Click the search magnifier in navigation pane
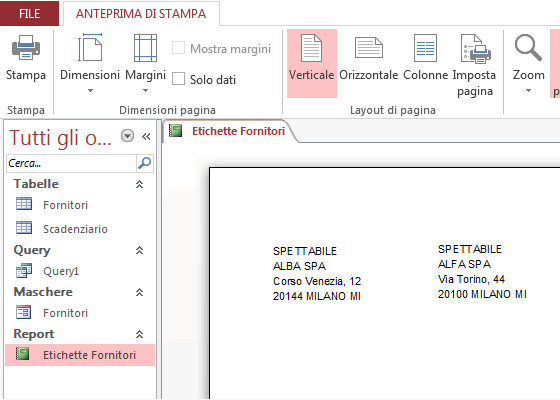 point(145,163)
